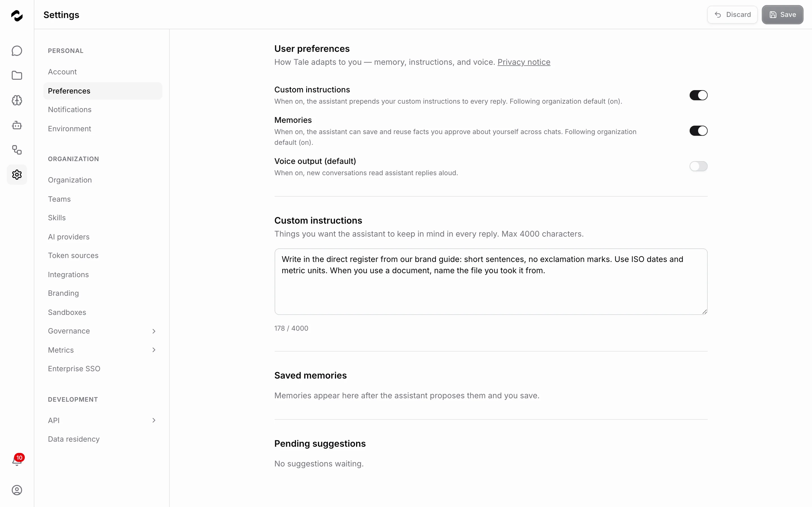Open the notifications bell with badge
The height and width of the screenshot is (507, 812).
click(x=17, y=461)
